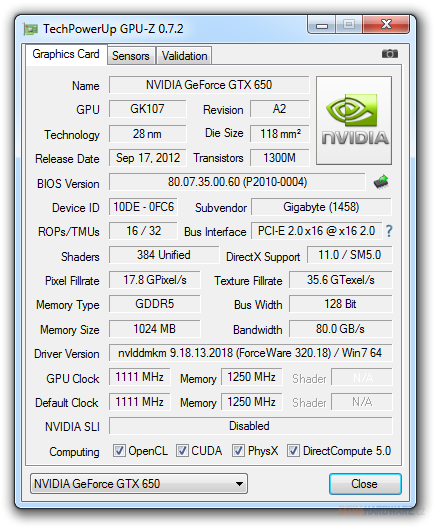Click the Computing label
This screenshot has width=435, height=527.
74,452
